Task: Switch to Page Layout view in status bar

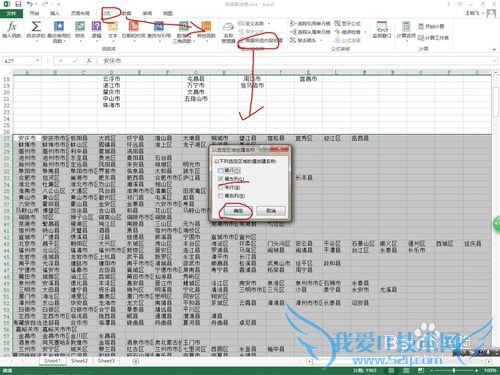Action: point(406,370)
